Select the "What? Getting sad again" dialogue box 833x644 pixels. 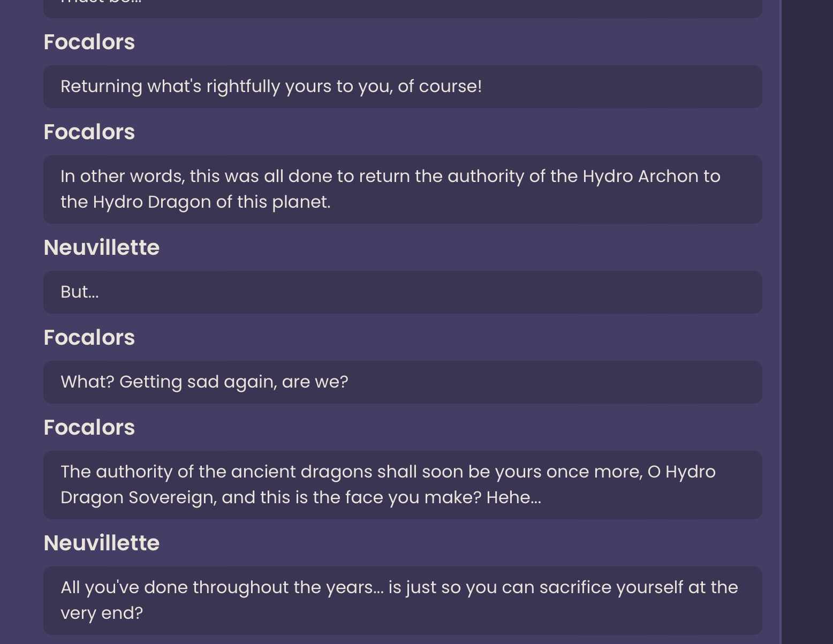pyautogui.click(x=403, y=382)
